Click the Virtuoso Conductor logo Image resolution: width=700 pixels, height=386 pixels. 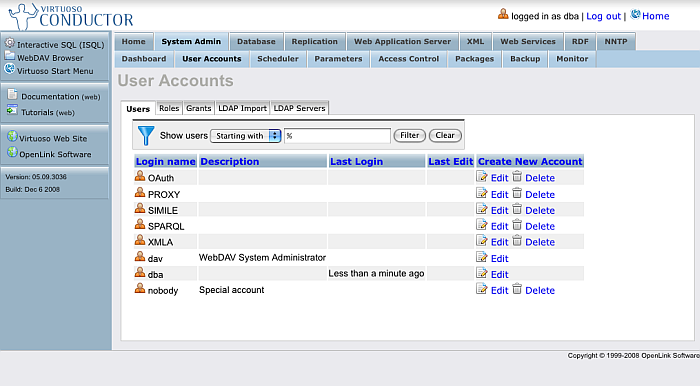click(71, 17)
